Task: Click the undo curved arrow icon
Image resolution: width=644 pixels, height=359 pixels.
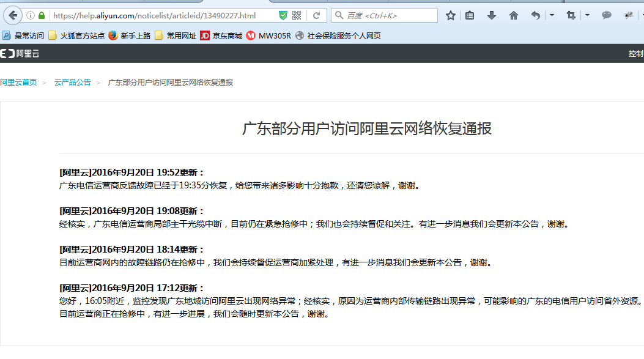Action: tap(536, 16)
